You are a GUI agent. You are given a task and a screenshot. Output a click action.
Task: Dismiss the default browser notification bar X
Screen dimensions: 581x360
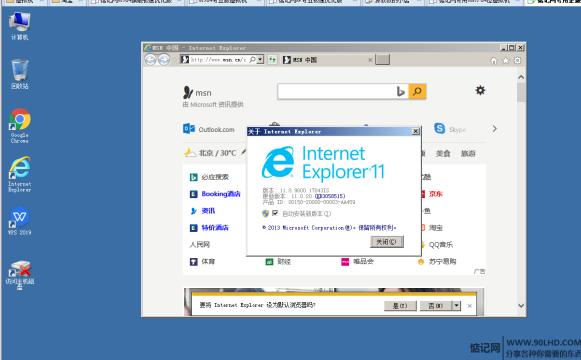(x=470, y=306)
